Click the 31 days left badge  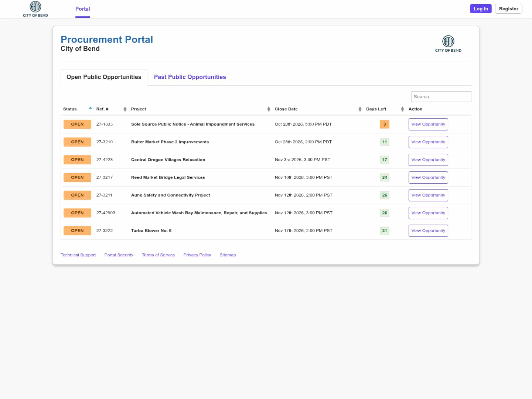click(385, 231)
